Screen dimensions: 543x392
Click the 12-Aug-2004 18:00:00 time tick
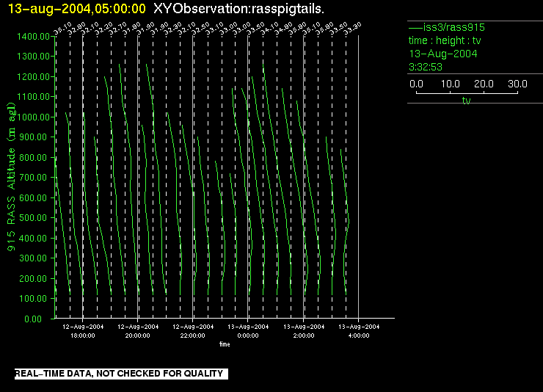pos(82,330)
